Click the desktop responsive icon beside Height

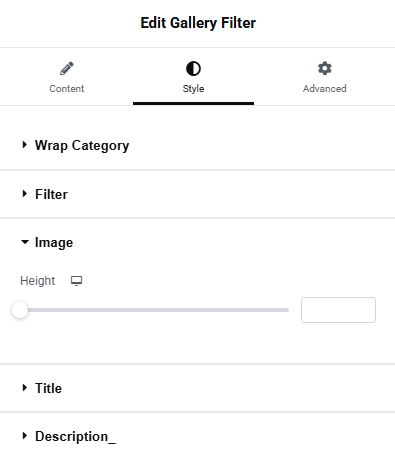(x=76, y=281)
